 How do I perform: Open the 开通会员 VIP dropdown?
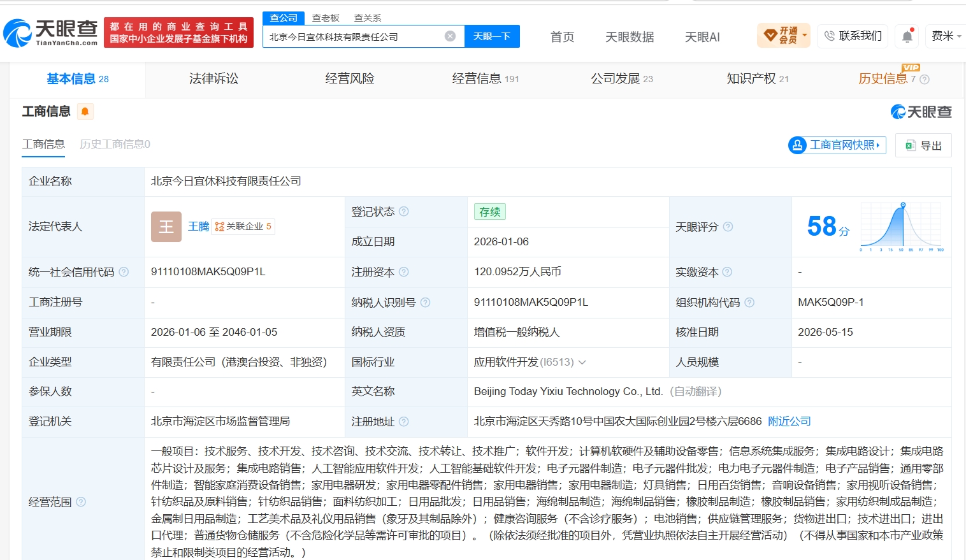pyautogui.click(x=784, y=36)
